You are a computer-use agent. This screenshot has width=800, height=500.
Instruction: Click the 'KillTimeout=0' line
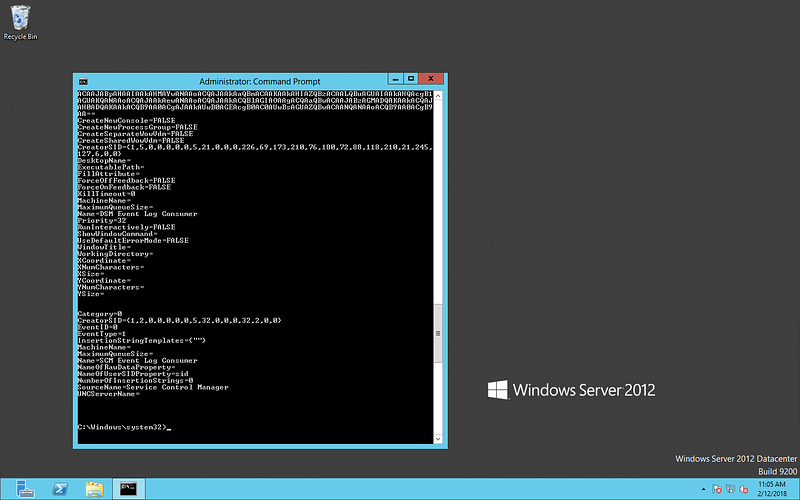(x=106, y=194)
